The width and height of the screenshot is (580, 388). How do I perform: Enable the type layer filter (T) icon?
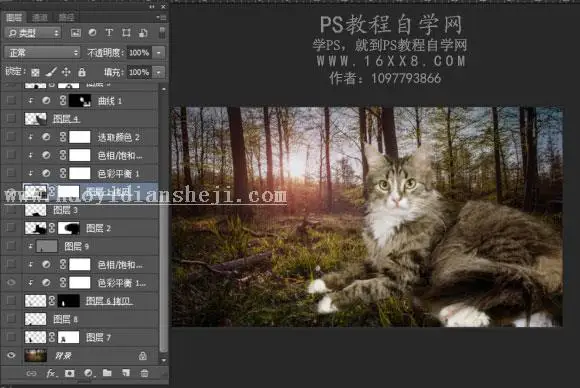click(x=109, y=33)
